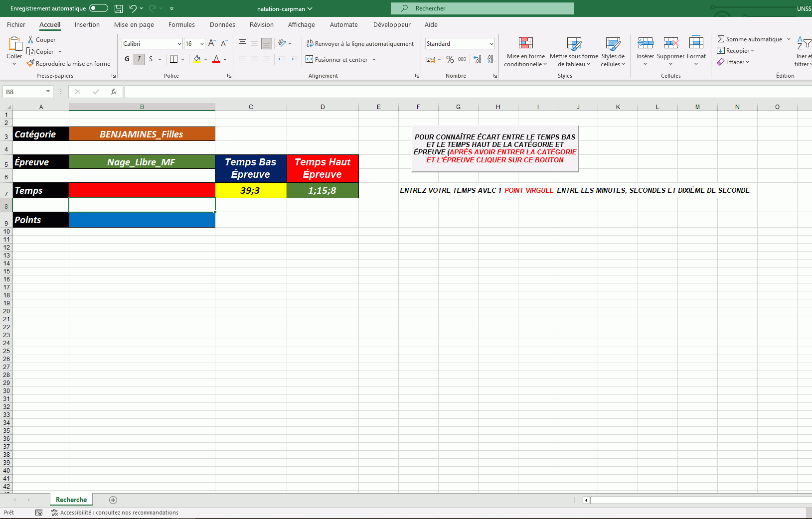This screenshot has width=812, height=519.
Task: Click the Increase font size icon
Action: (x=212, y=43)
